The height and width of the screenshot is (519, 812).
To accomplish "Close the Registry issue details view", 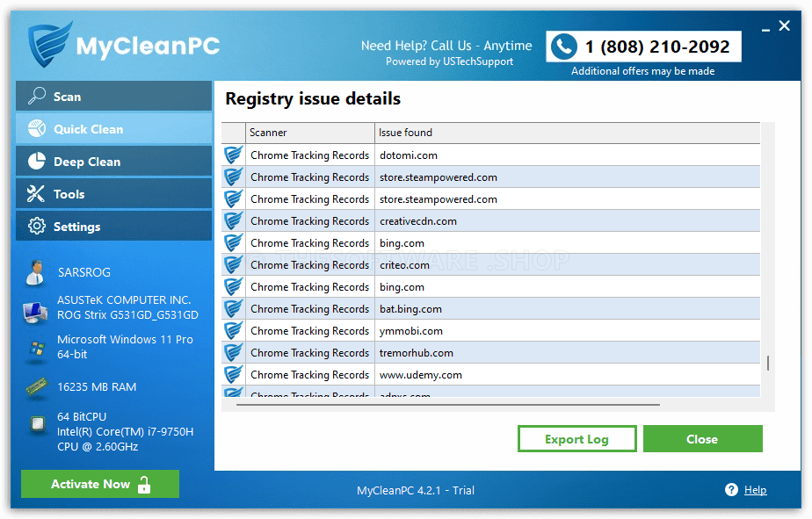I will [703, 439].
